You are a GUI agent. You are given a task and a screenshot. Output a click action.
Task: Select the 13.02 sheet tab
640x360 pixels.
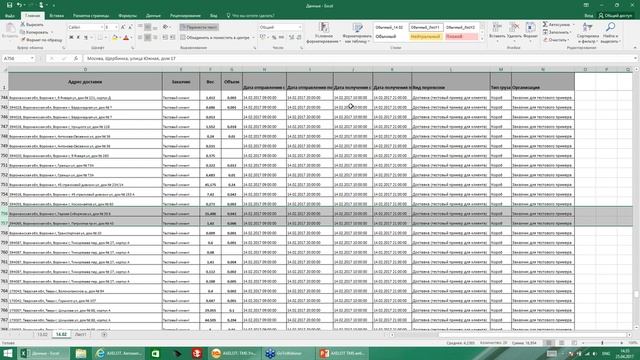tap(42, 334)
